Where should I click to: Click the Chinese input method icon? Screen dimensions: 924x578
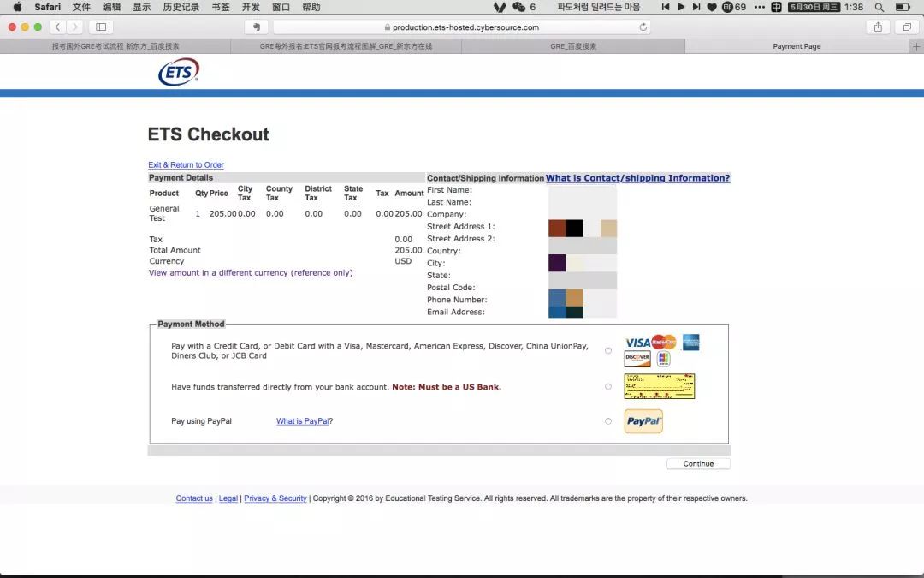[777, 7]
